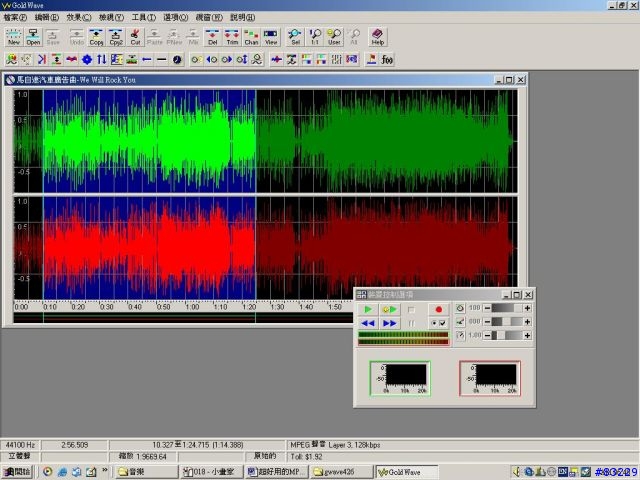Switch to the 音樂 folder taskbar button

(146, 472)
